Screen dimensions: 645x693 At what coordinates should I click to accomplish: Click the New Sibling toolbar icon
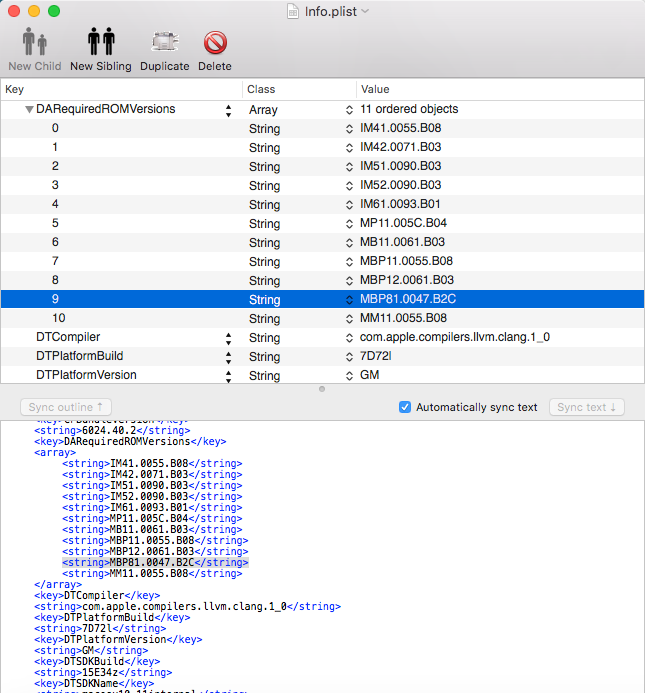point(101,42)
